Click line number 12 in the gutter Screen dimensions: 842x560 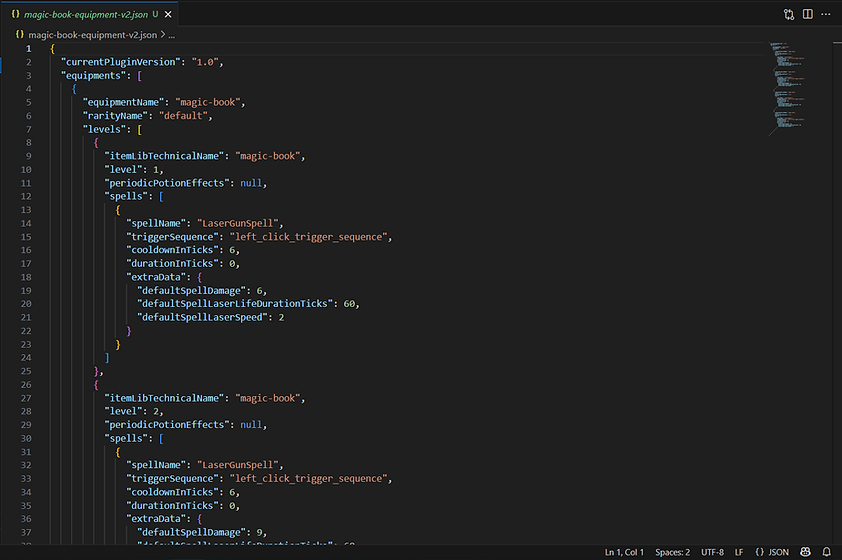click(27, 197)
